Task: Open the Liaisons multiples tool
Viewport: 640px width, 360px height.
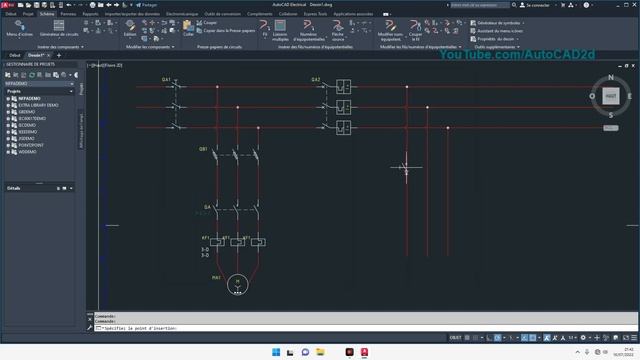Action: (x=280, y=31)
